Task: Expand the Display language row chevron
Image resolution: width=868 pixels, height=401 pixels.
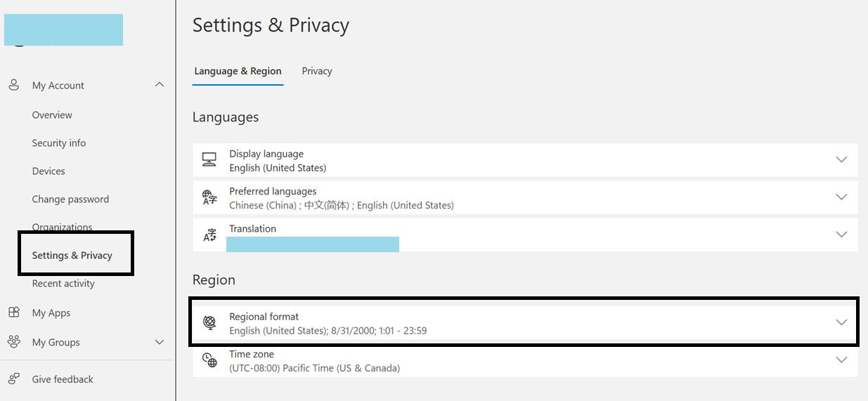Action: (x=841, y=159)
